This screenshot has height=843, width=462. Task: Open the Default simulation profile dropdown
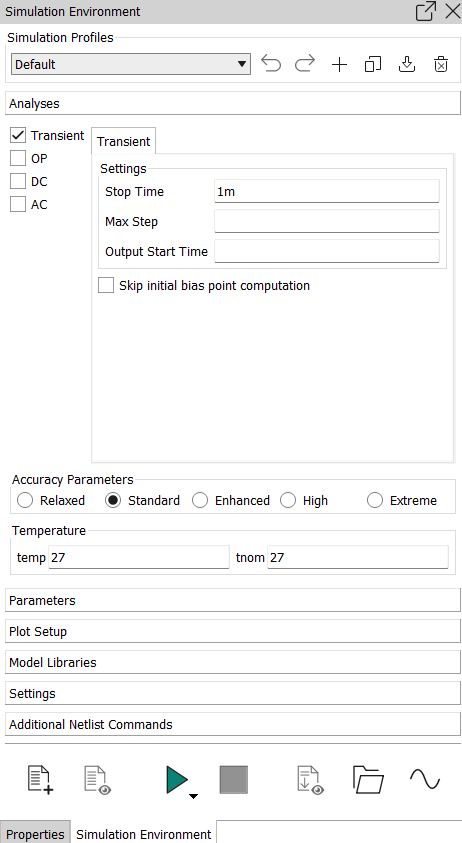coord(131,64)
